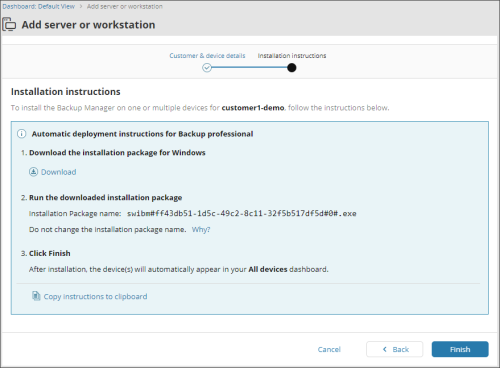Screen dimensions: 500x368
Task: Click the Download link text
Action: [59, 172]
